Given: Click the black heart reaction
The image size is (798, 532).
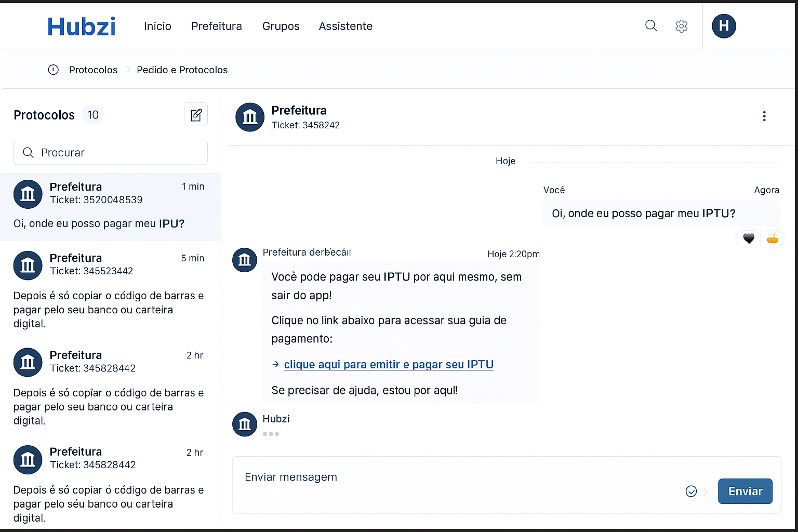Looking at the screenshot, I should pos(748,238).
